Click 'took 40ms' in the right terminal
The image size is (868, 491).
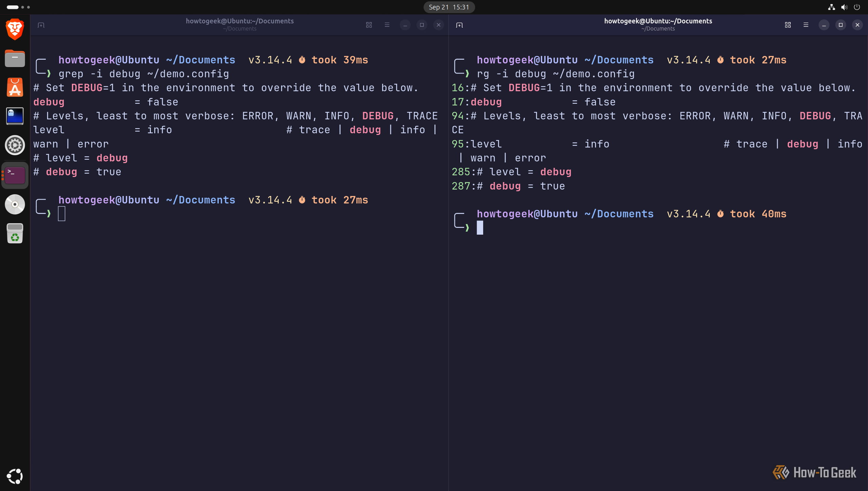click(758, 214)
